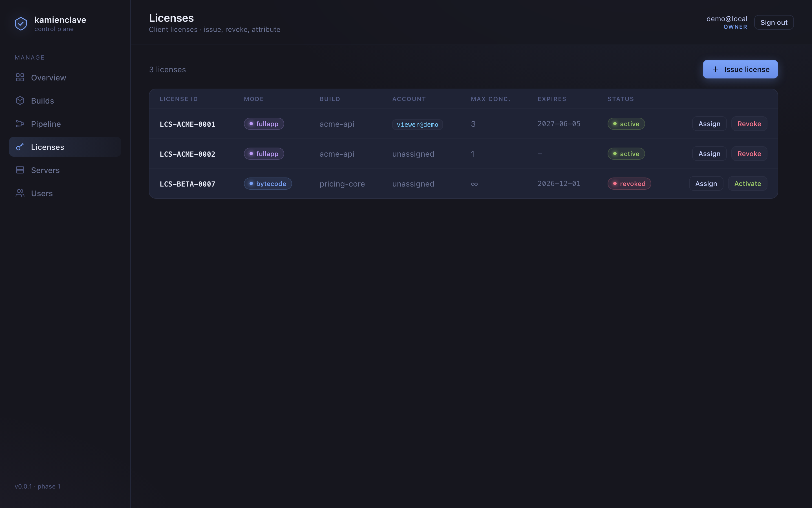The image size is (812, 508).
Task: Click the Licenses key icon
Action: point(20,147)
